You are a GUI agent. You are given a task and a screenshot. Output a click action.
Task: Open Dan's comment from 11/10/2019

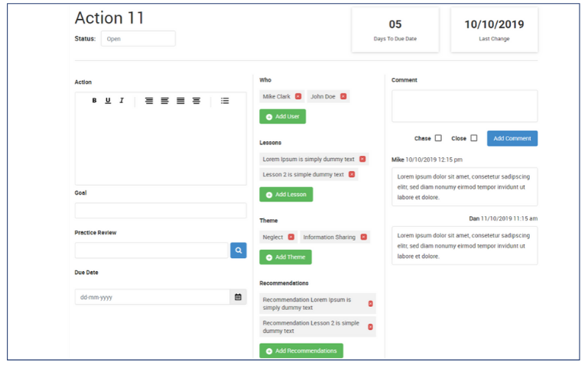click(465, 246)
